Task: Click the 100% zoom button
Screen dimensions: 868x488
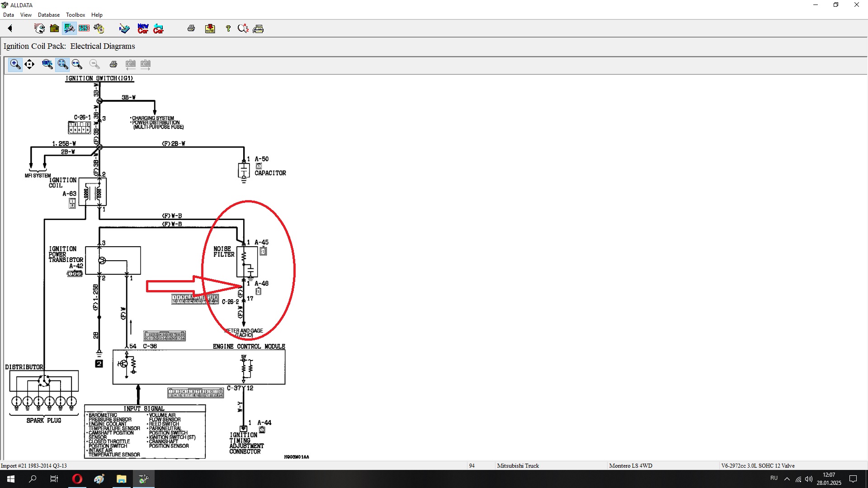Action: click(x=47, y=64)
